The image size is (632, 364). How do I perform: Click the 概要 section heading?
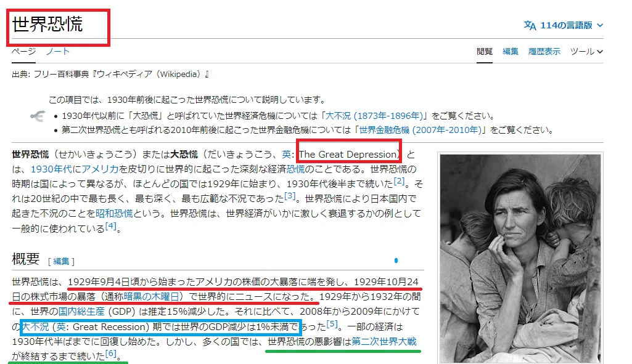pos(26,259)
